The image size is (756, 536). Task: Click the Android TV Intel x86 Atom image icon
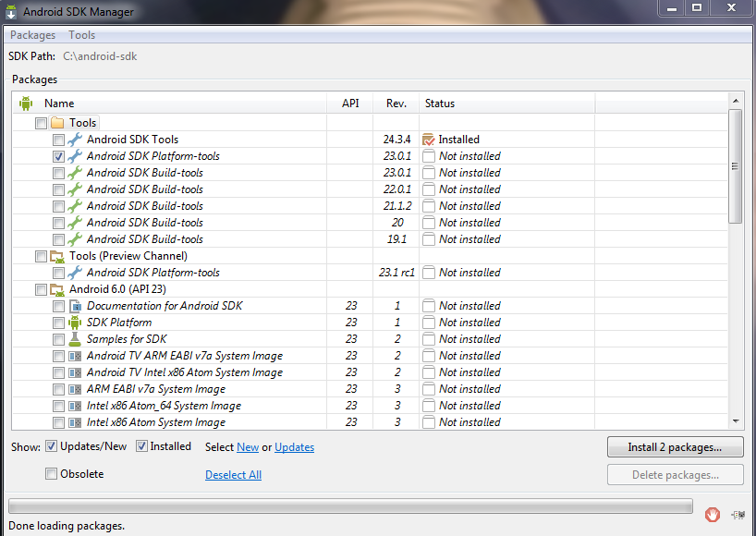[x=75, y=372]
